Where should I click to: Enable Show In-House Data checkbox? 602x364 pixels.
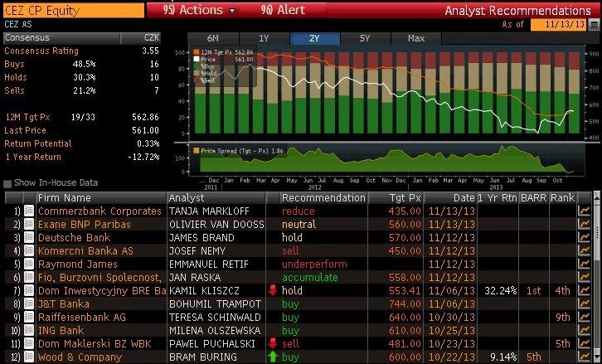[7, 183]
